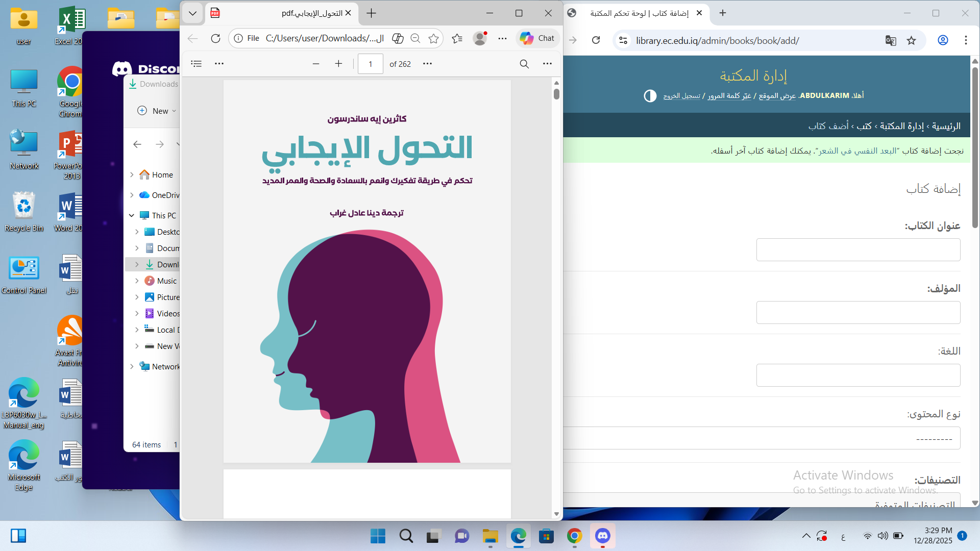Select Downloads folder in File Explorer tree

click(153, 265)
